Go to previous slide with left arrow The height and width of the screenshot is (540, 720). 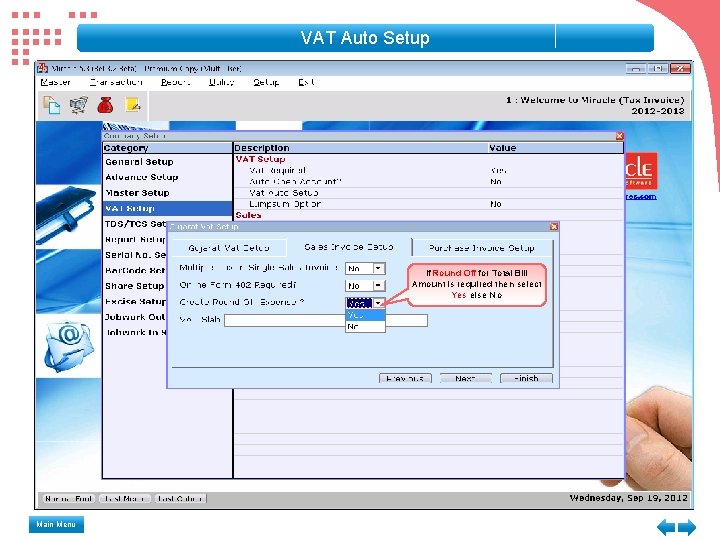coord(666,526)
